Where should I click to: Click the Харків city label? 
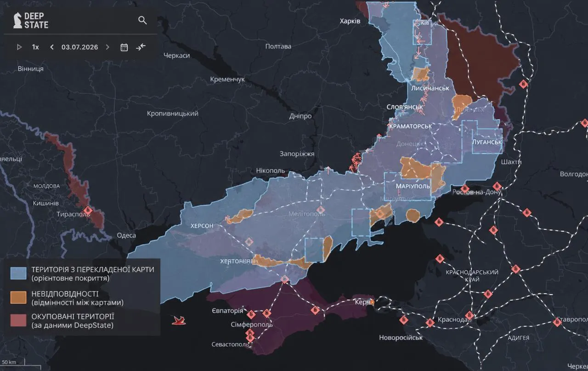350,21
